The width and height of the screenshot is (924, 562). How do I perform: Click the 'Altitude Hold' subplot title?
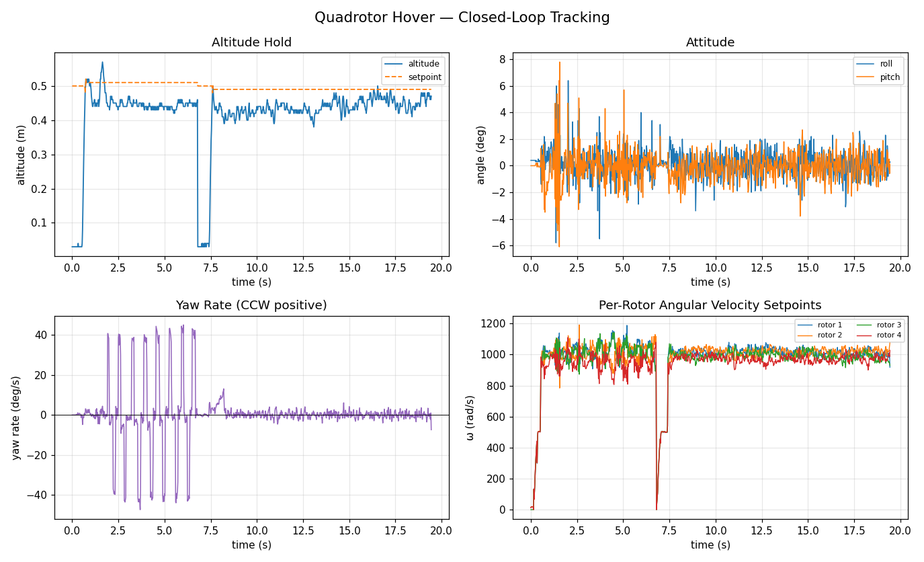coord(251,42)
